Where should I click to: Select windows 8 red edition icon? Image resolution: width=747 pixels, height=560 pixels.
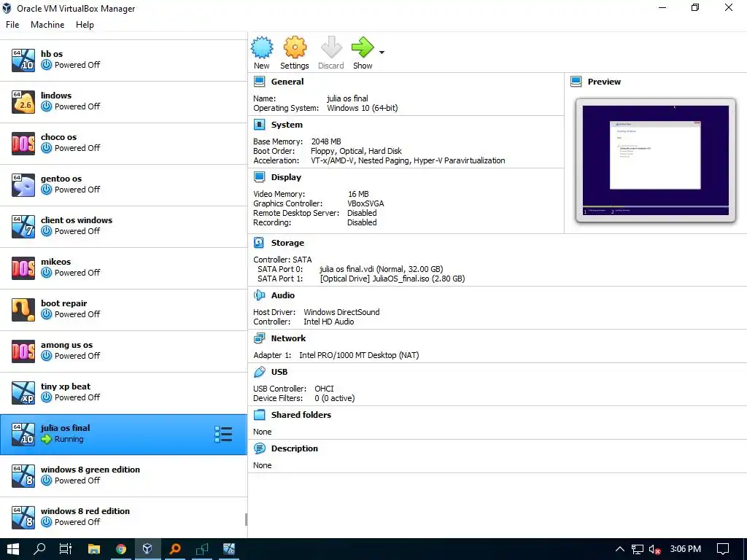click(x=23, y=517)
